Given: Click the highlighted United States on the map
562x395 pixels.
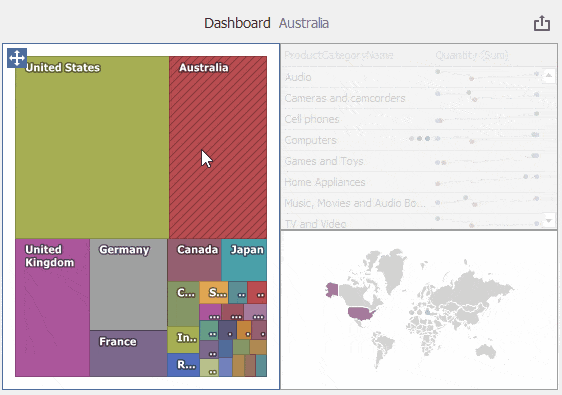Looking at the screenshot, I should [361, 314].
